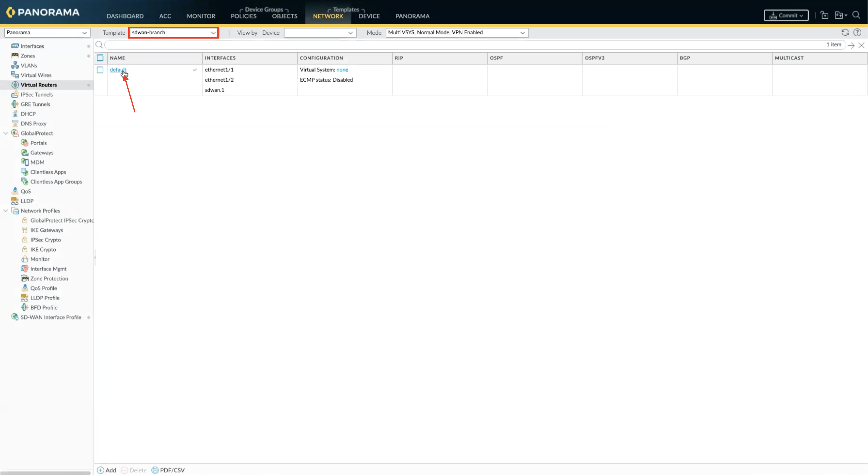Switch to the Device tab
868x475 pixels.
[369, 16]
